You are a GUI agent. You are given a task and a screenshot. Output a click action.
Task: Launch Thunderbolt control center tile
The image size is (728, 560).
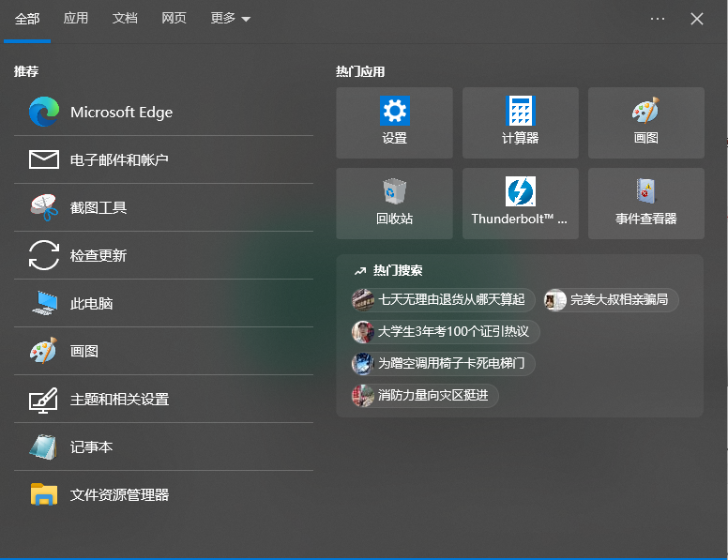click(520, 204)
